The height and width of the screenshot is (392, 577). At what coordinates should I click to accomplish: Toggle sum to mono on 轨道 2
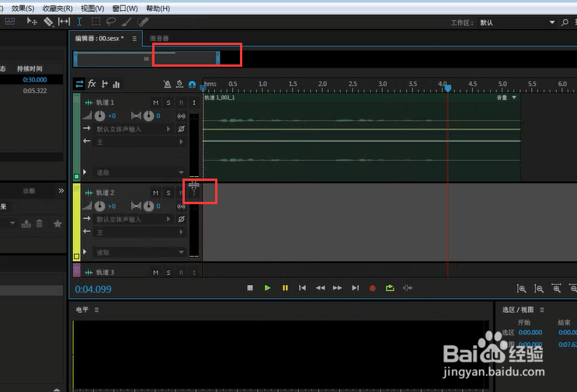point(181,206)
